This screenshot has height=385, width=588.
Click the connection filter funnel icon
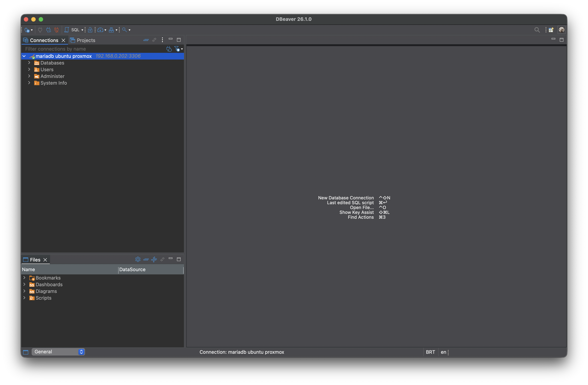pyautogui.click(x=177, y=49)
